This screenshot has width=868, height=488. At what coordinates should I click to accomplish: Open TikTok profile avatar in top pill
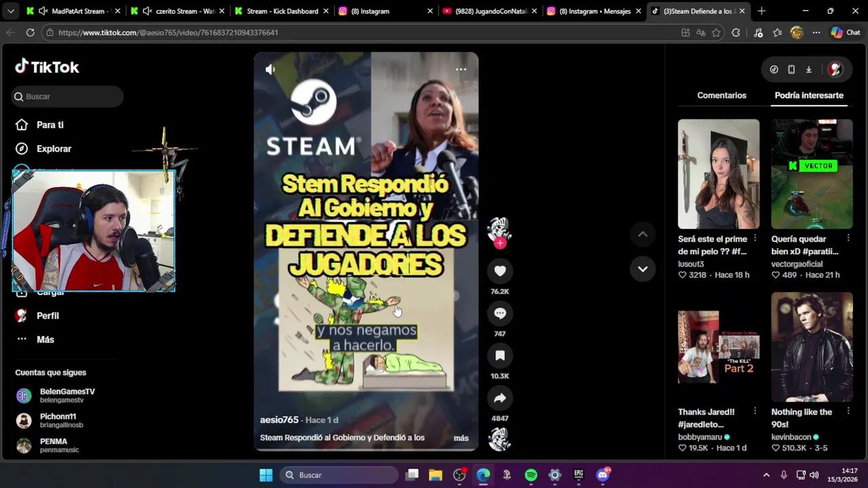(835, 69)
